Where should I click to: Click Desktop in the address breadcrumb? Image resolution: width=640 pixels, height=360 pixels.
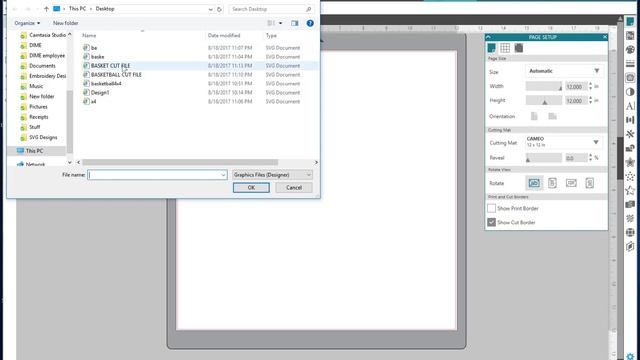(x=105, y=9)
